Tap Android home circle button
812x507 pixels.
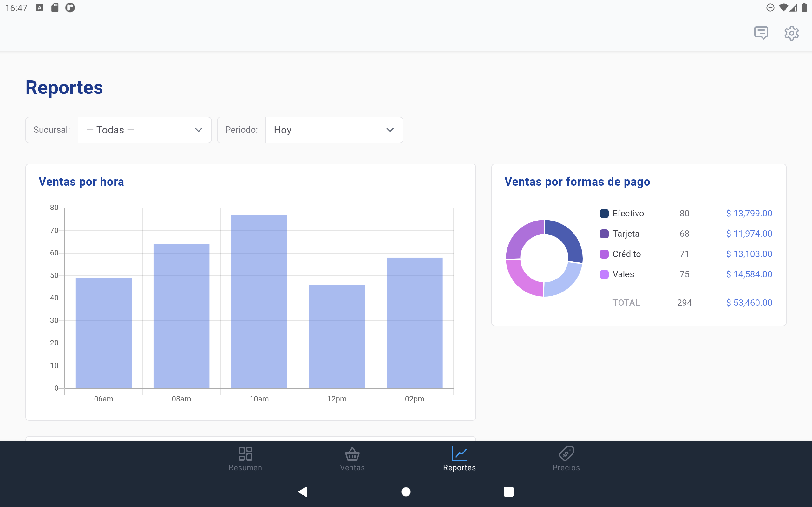(406, 491)
